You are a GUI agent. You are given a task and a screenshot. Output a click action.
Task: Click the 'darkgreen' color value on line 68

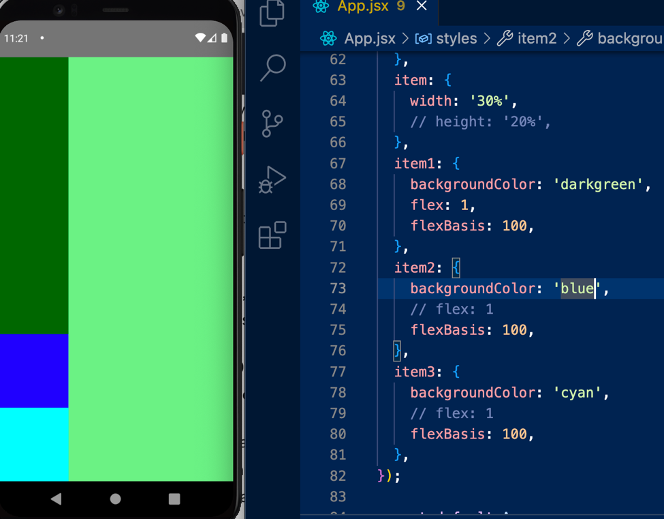pos(598,184)
